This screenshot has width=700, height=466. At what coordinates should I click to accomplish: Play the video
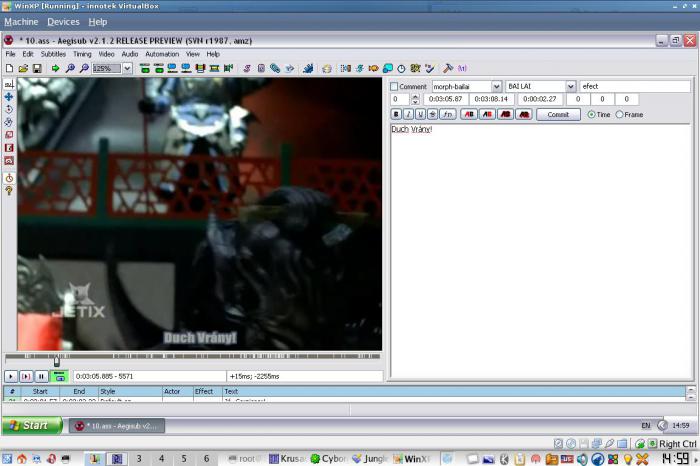coord(11,376)
